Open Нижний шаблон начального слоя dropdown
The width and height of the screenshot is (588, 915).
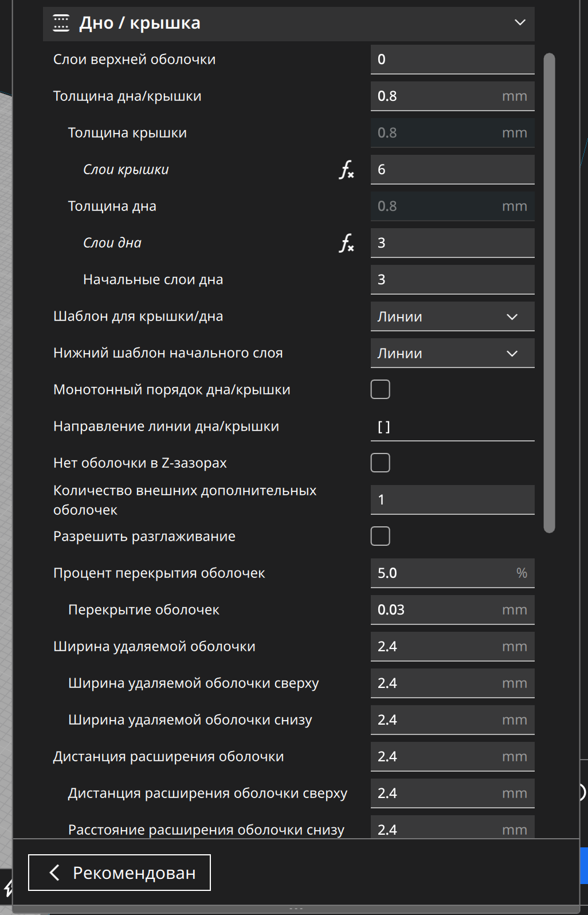(x=453, y=353)
